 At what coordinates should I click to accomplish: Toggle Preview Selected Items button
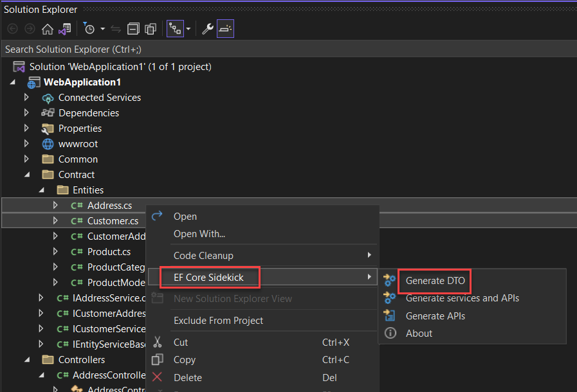pos(225,29)
